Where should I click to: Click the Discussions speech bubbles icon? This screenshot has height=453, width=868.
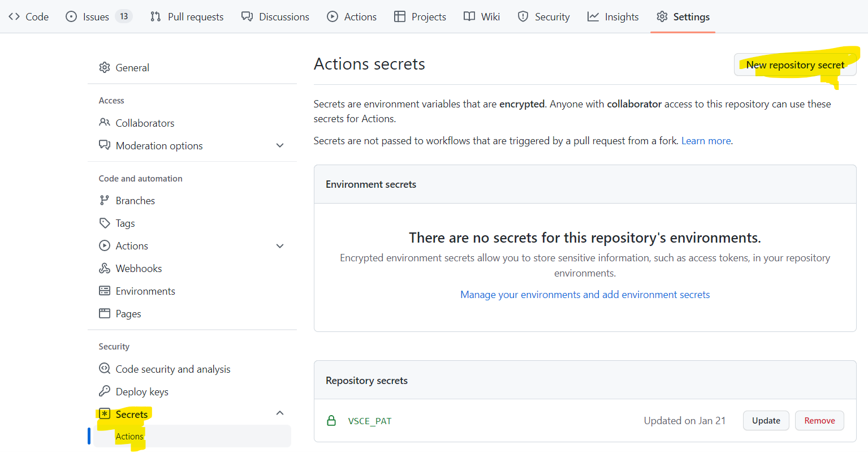247,16
